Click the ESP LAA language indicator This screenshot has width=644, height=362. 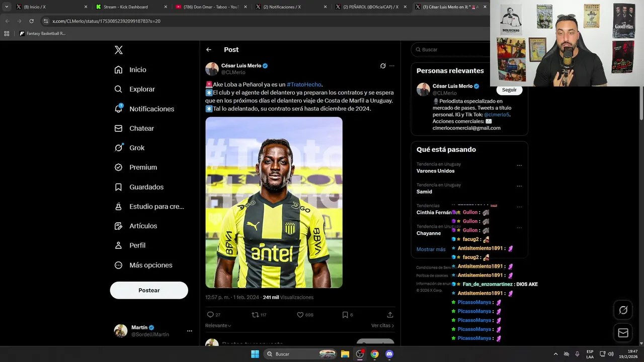(590, 354)
